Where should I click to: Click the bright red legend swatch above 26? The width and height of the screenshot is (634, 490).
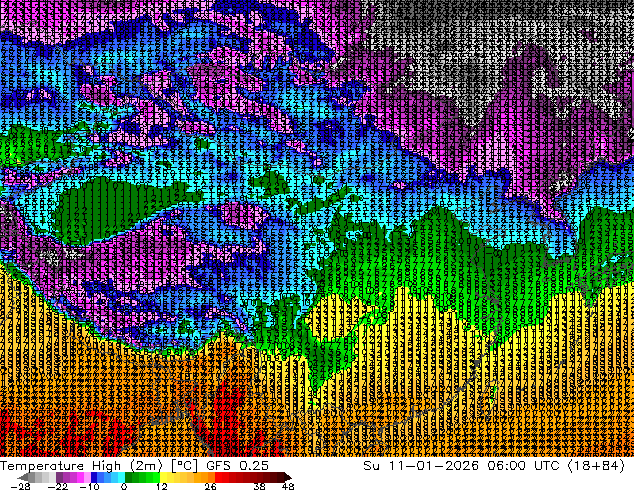(218, 477)
